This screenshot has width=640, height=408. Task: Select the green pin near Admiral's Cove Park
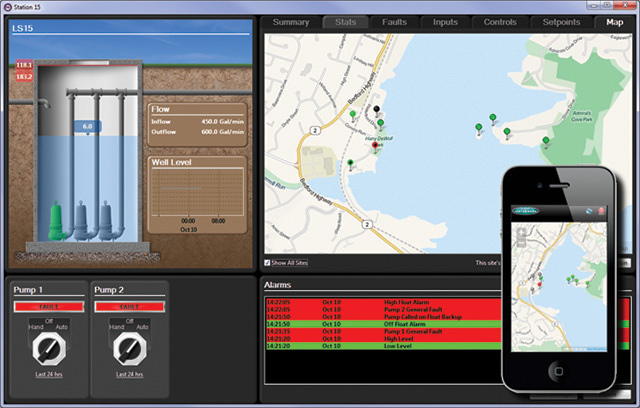point(546,141)
